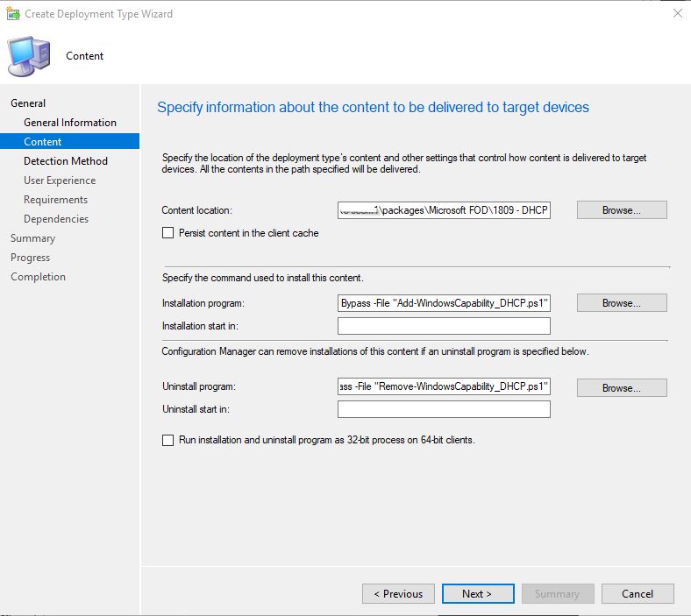The width and height of the screenshot is (691, 616).
Task: Click the Previous button
Action: [398, 593]
